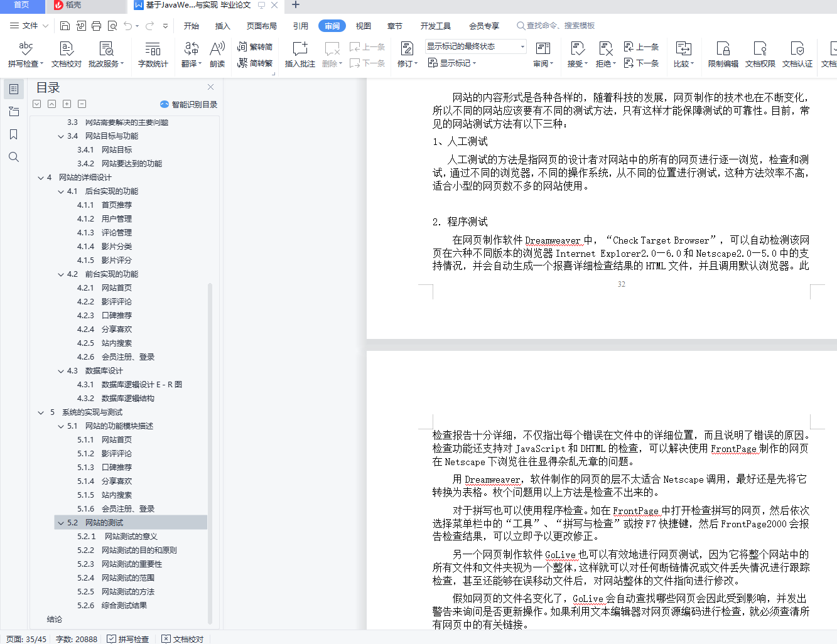Close the 目录 navigation pane

(211, 87)
